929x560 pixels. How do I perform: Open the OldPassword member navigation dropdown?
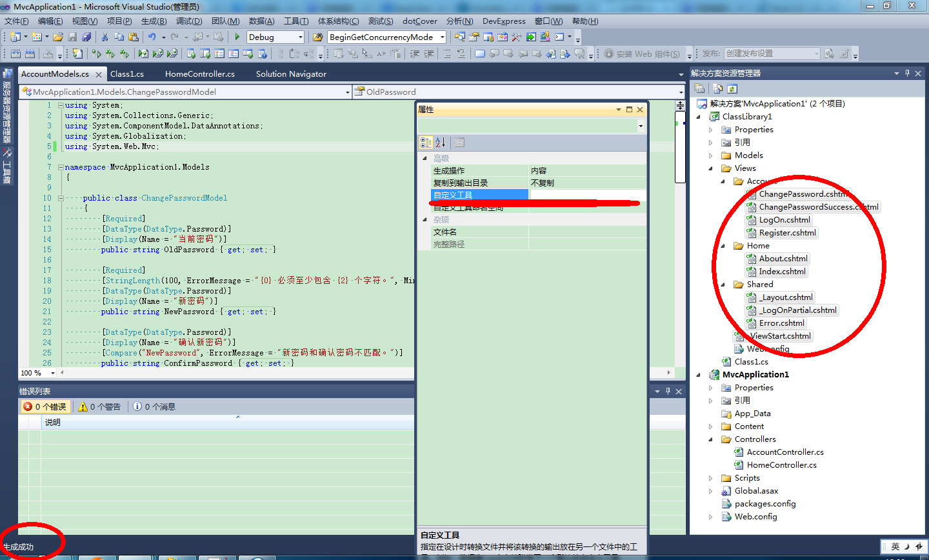(681, 92)
